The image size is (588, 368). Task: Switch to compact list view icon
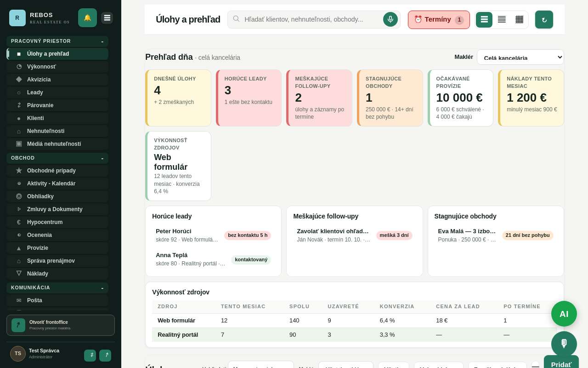(502, 20)
